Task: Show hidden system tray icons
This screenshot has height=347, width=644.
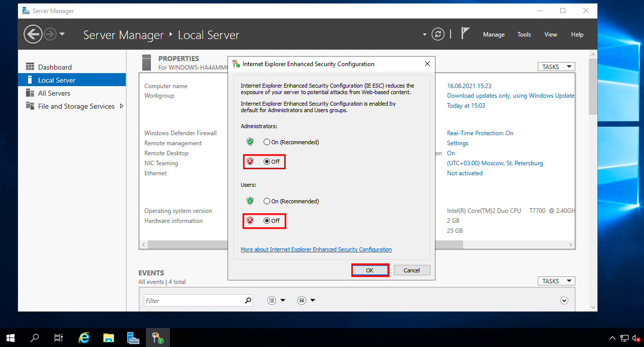Action: pos(612,338)
